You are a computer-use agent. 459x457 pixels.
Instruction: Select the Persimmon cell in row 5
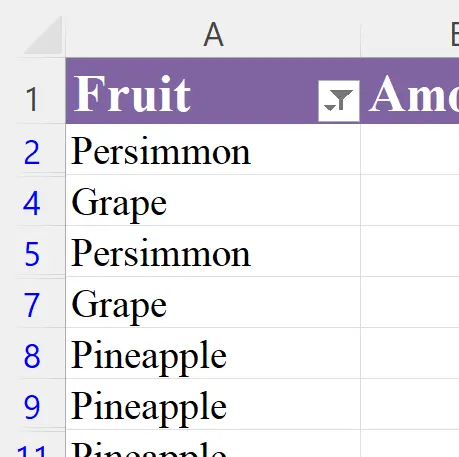pyautogui.click(x=213, y=251)
